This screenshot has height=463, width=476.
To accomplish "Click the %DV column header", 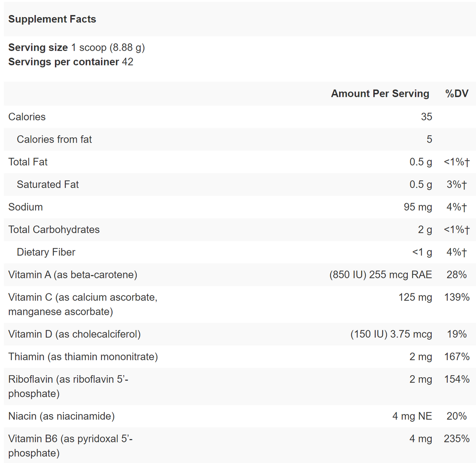I will pos(457,93).
